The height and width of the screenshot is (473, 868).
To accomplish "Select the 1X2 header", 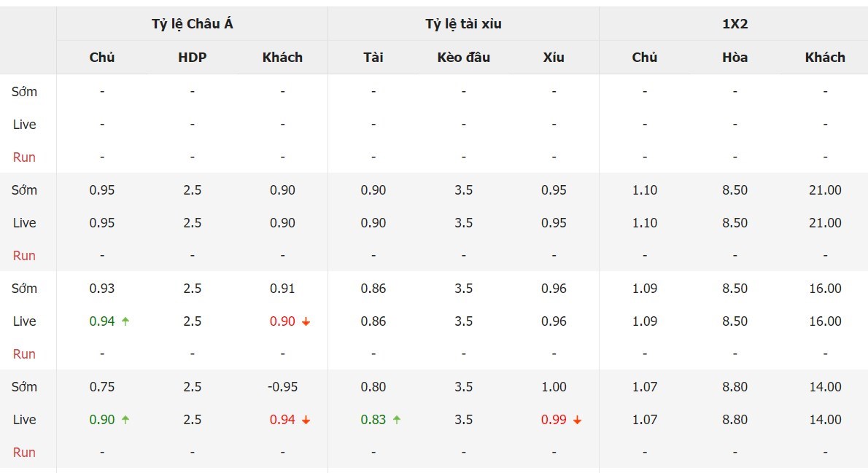I will point(735,24).
